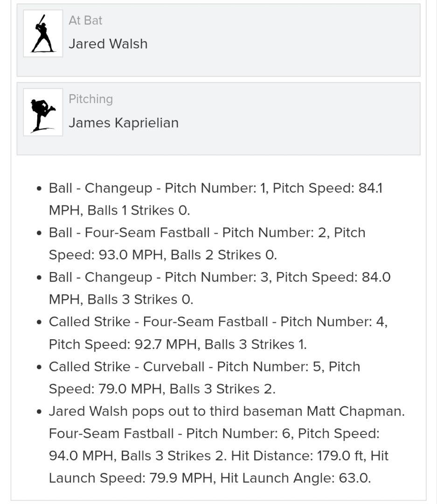Screen dimensions: 437x504
Task: Click the bullet beside the first pitch
Action: [39, 189]
